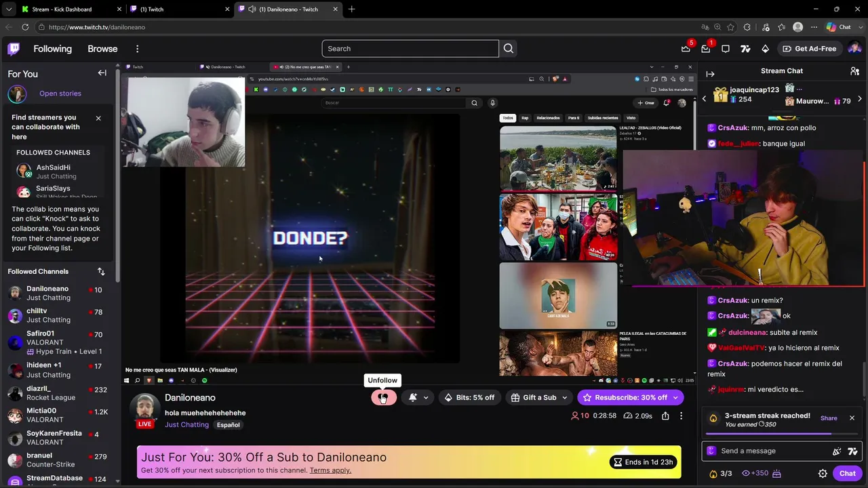Open chat settings gear

823,474
